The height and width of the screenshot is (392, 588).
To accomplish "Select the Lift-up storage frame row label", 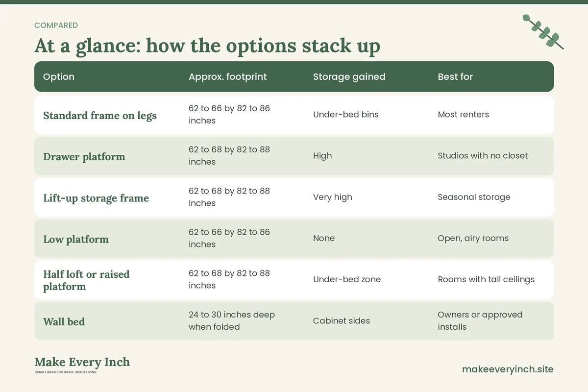I will pos(96,198).
